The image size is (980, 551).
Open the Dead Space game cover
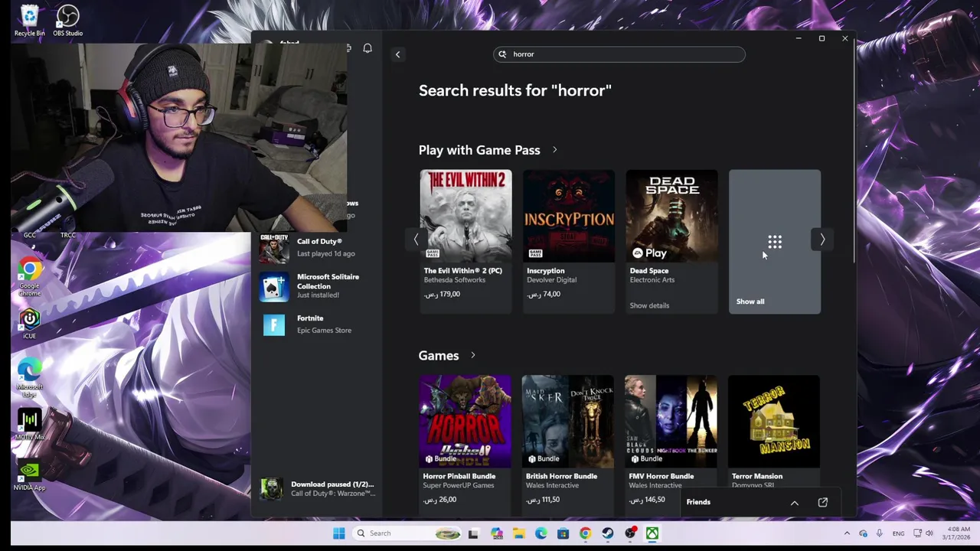[672, 216]
